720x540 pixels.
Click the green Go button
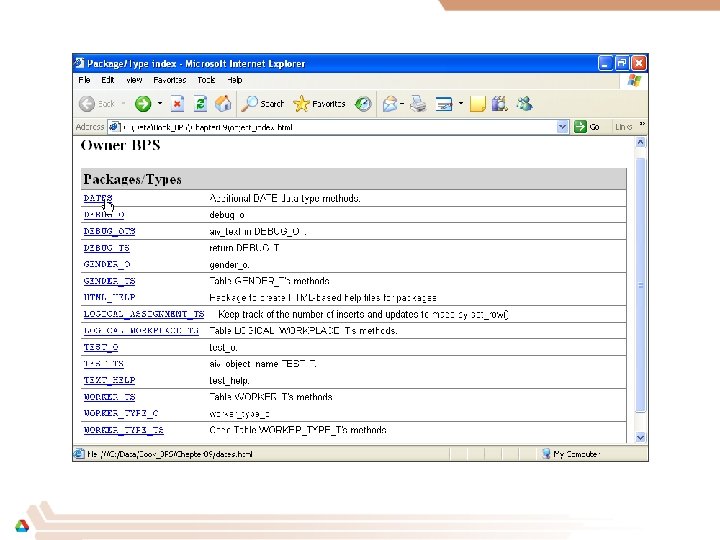click(587, 127)
